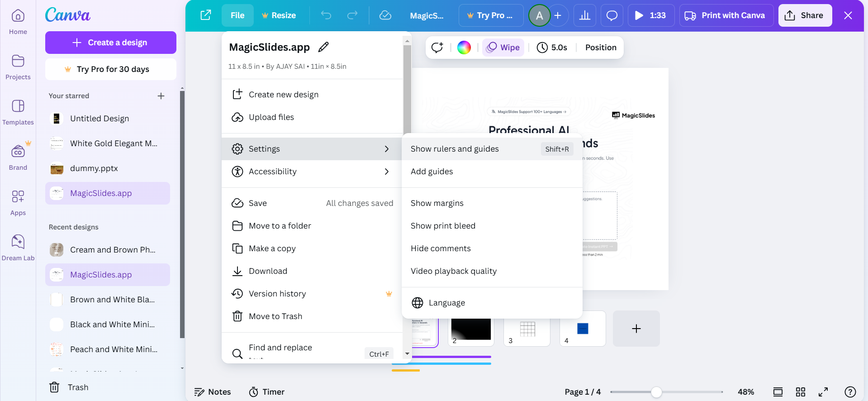Click the Redo arrow
The image size is (868, 401).
tap(352, 15)
